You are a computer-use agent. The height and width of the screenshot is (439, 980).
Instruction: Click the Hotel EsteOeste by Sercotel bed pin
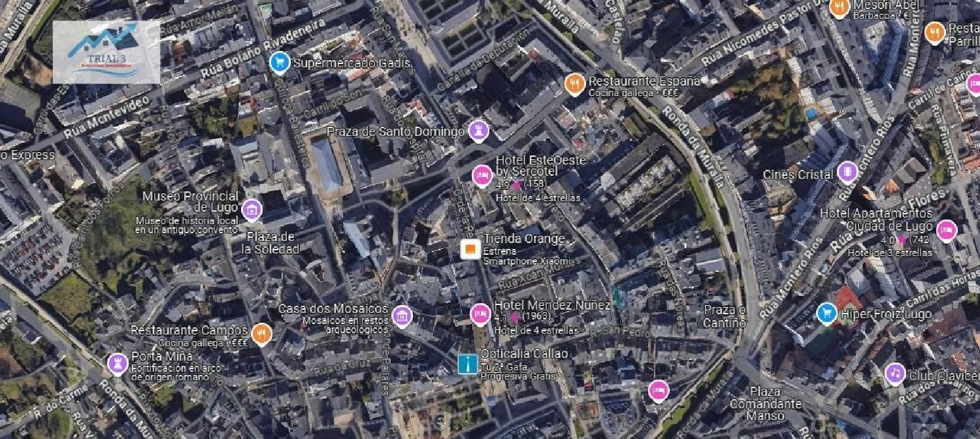[482, 176]
